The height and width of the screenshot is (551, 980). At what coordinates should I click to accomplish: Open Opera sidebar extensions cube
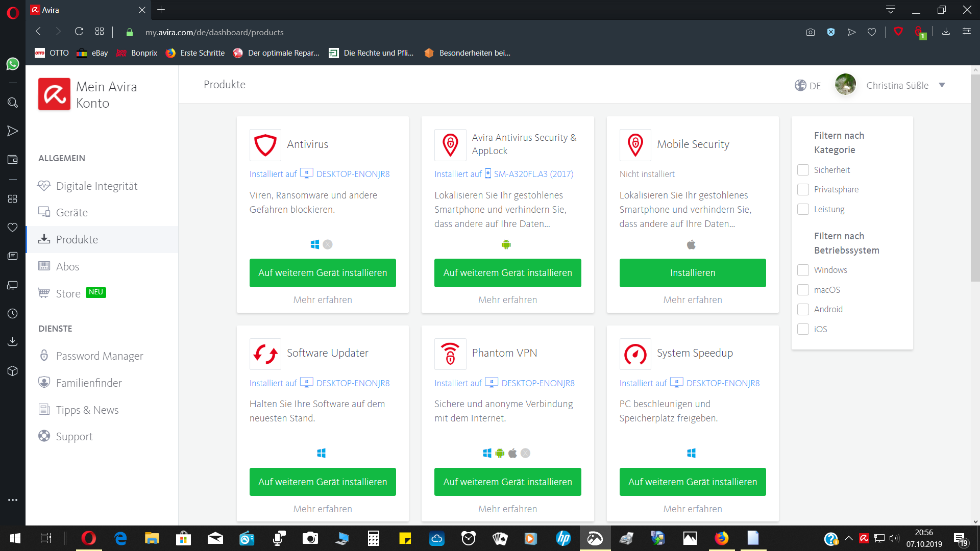(x=13, y=371)
